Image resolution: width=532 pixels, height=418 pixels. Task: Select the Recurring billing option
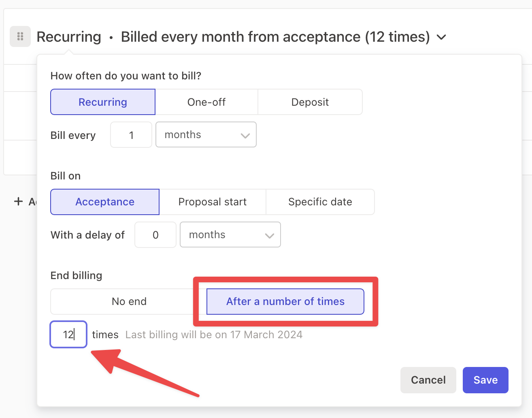(x=103, y=102)
